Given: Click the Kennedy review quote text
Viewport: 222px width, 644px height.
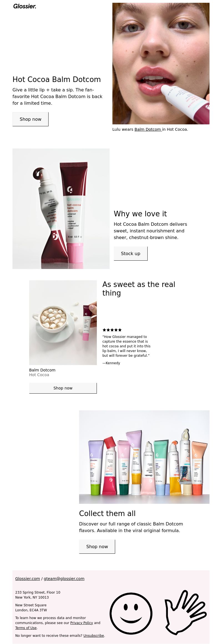Looking at the screenshot, I should point(127,346).
